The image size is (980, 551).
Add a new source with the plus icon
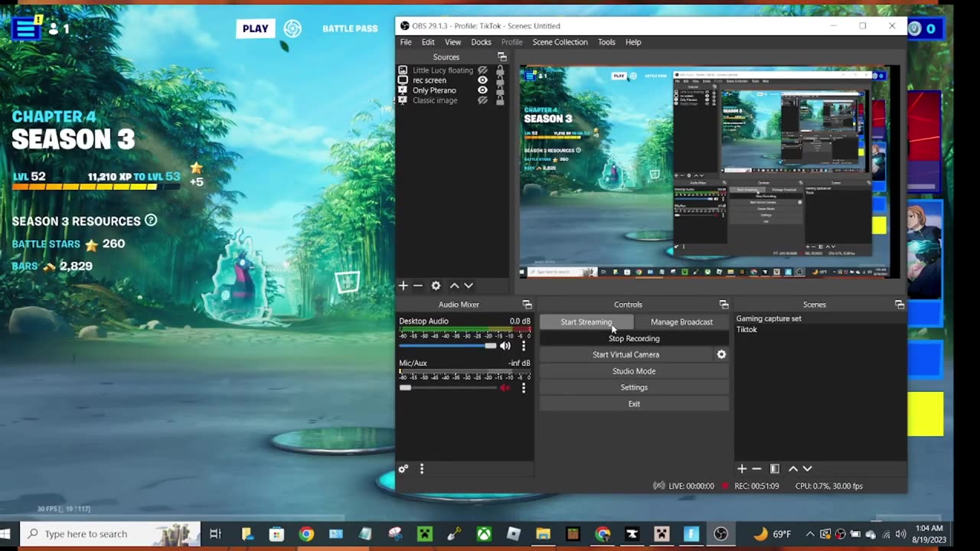click(403, 285)
